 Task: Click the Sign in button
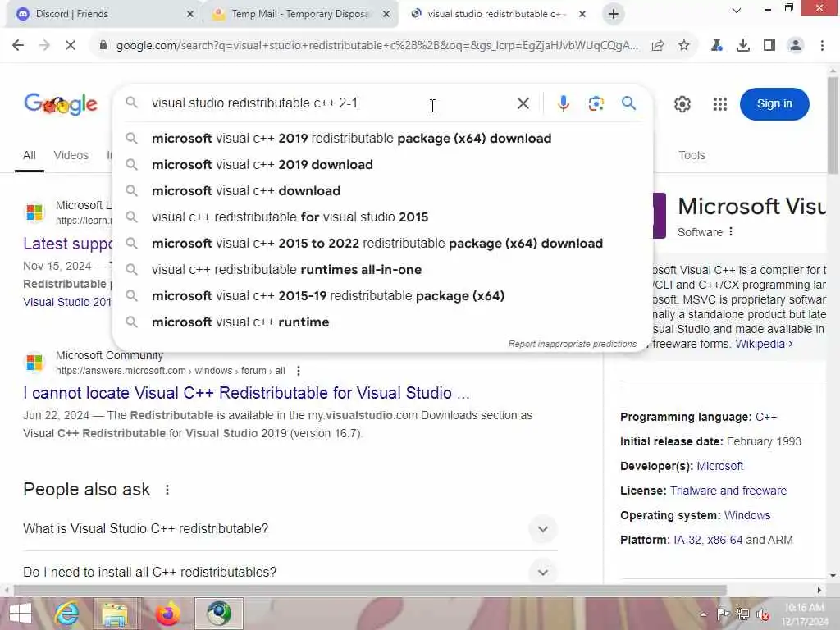774,104
